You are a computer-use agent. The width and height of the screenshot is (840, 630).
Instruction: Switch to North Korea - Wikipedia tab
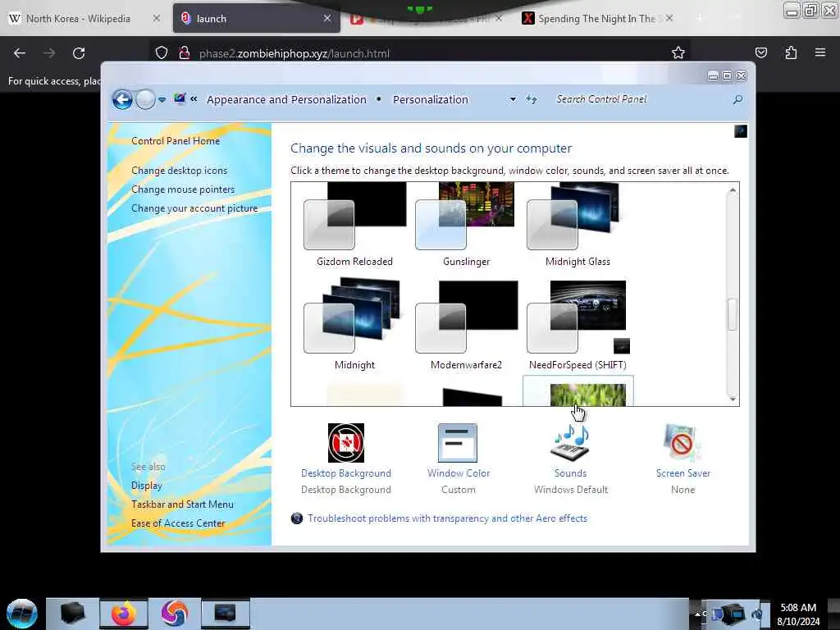[x=78, y=19]
